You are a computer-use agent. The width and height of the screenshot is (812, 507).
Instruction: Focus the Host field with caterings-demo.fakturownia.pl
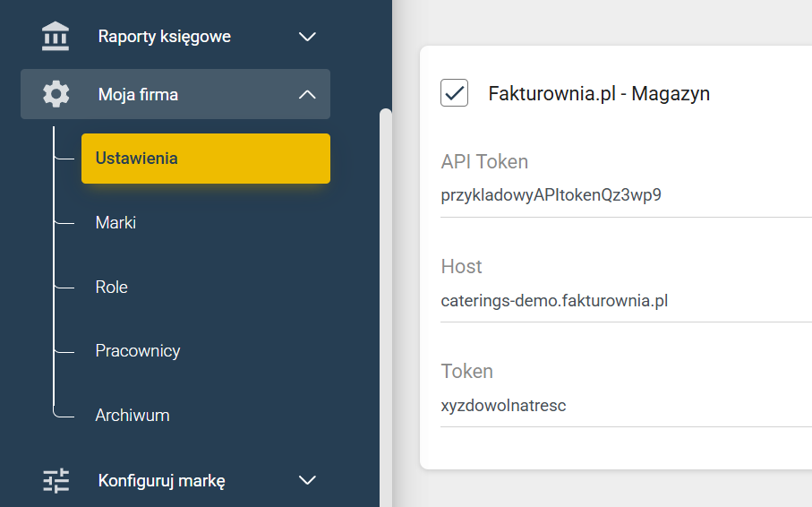[x=626, y=301]
